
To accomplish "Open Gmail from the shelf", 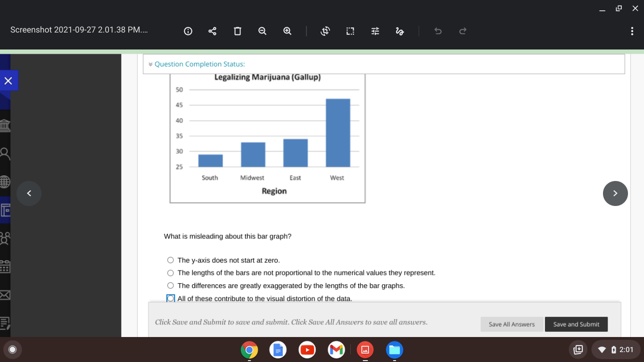I will pyautogui.click(x=336, y=350).
